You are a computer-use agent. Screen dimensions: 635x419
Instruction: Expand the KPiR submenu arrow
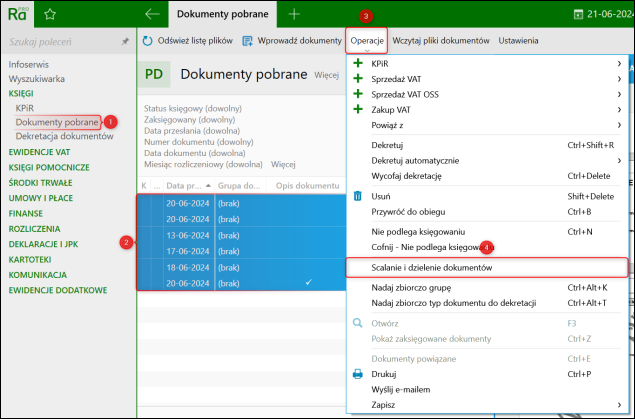click(619, 64)
